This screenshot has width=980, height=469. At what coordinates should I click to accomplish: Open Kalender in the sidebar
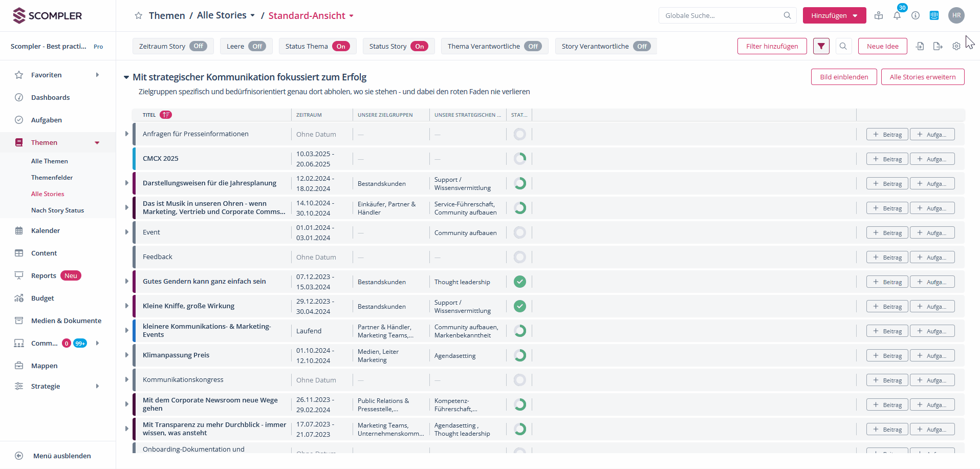pos(46,230)
